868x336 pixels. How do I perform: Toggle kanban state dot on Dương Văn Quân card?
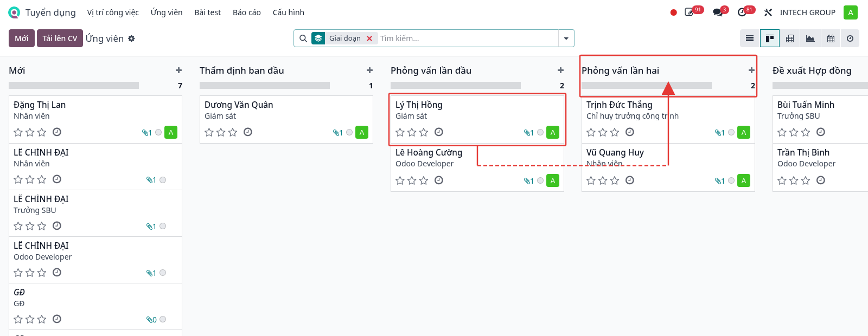pyautogui.click(x=349, y=132)
